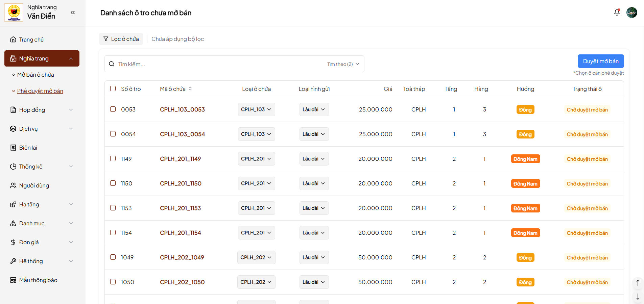Image resolution: width=644 pixels, height=304 pixels.
Task: Open Tìm theo (2) search dropdown
Action: [343, 64]
